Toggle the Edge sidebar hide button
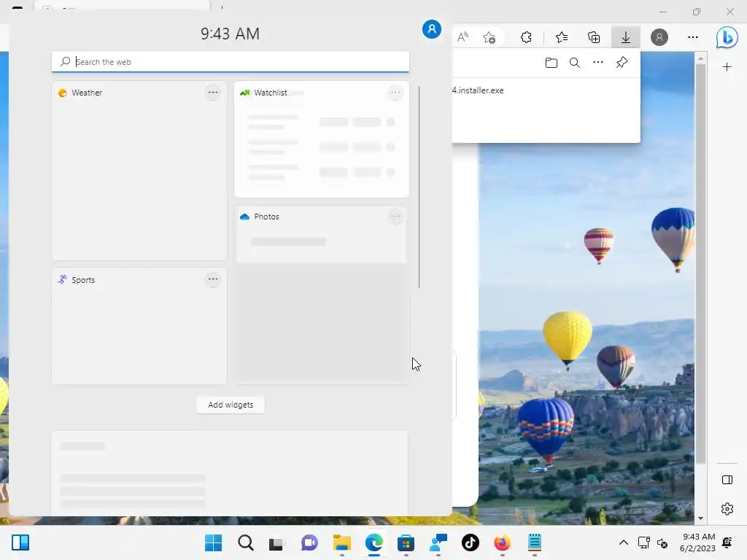Screen dimensions: 747x560 (727, 480)
